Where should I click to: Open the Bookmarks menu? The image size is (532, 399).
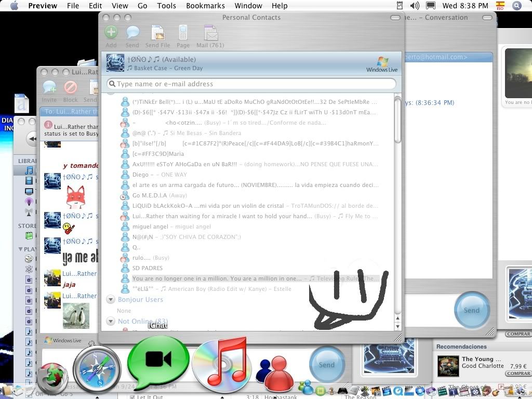coord(206,6)
